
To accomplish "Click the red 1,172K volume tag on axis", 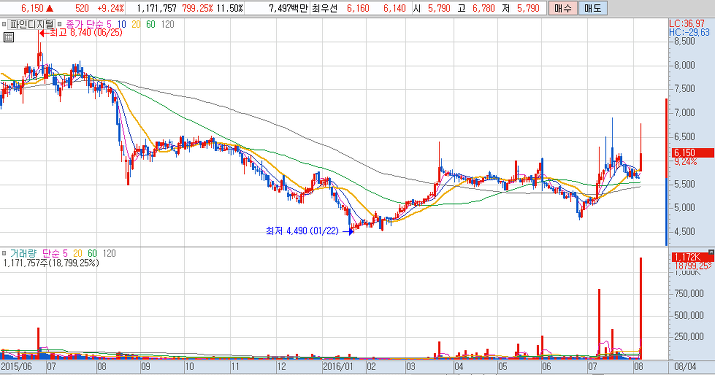I will (693, 258).
